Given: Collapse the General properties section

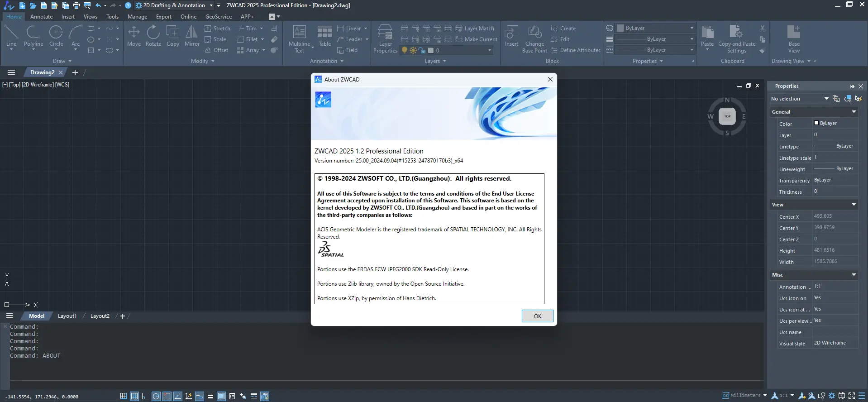Looking at the screenshot, I should point(854,112).
